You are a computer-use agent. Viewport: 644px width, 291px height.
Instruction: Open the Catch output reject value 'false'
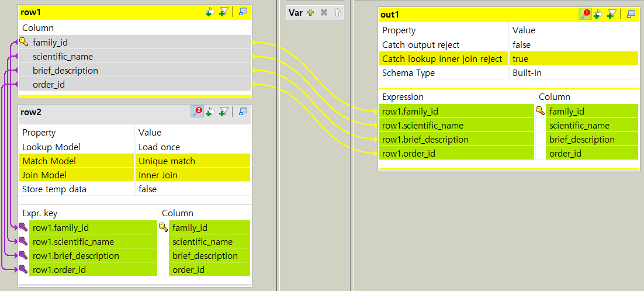pyautogui.click(x=574, y=45)
